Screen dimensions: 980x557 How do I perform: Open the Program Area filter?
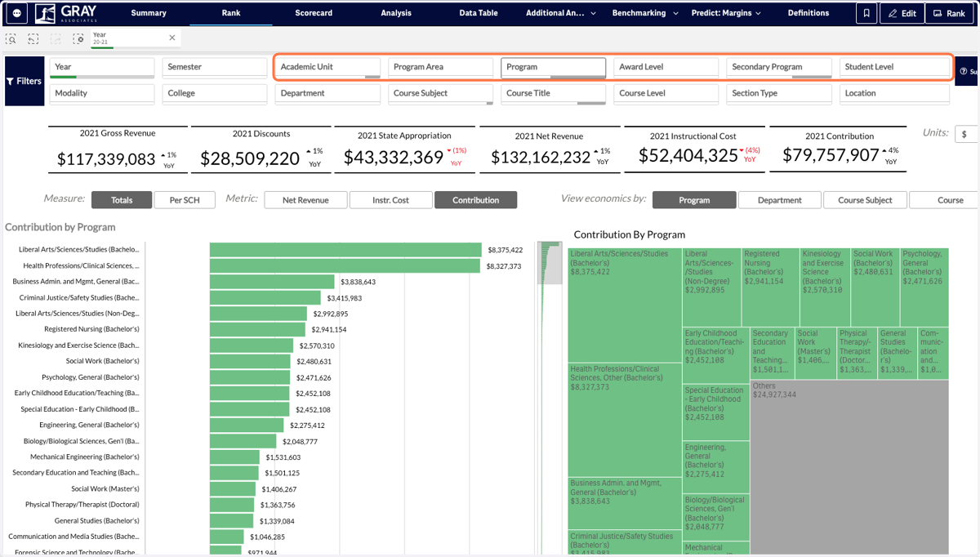[440, 68]
